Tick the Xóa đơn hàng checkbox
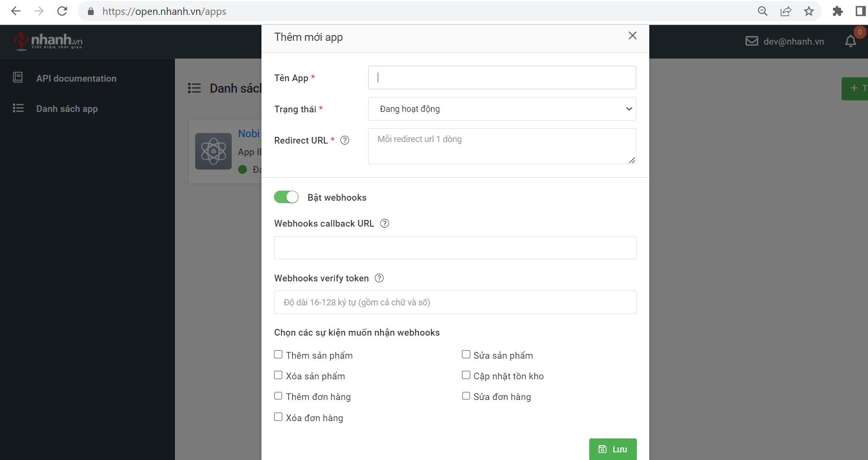 tap(278, 417)
